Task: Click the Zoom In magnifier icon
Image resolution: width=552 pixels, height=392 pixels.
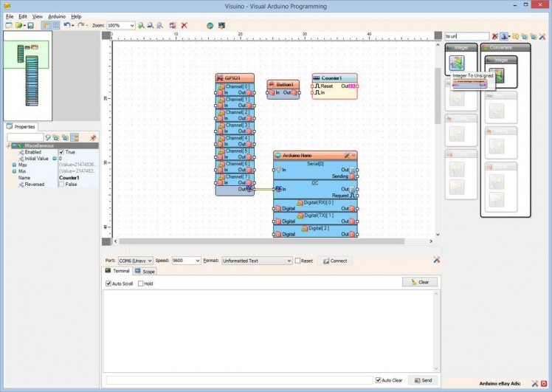Action: 141,25
